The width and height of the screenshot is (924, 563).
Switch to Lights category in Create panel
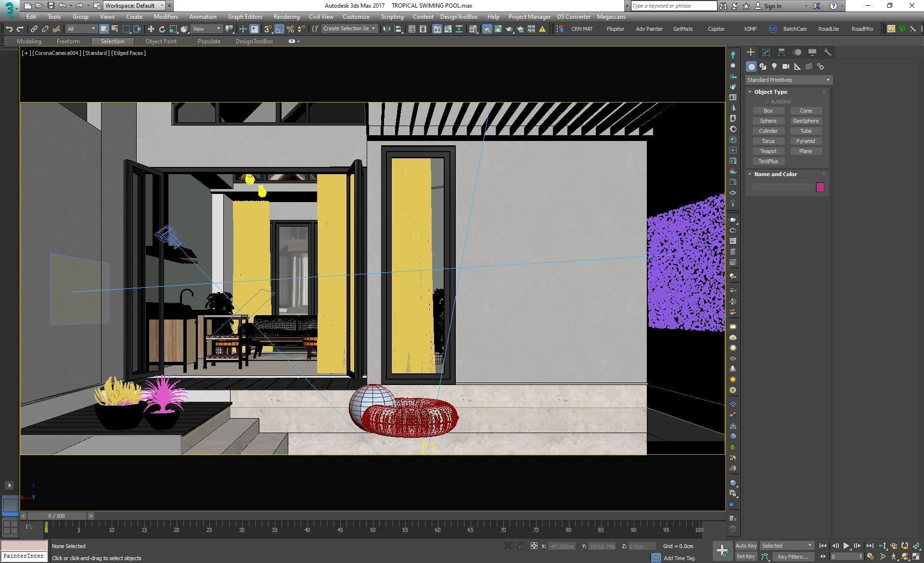tap(774, 66)
